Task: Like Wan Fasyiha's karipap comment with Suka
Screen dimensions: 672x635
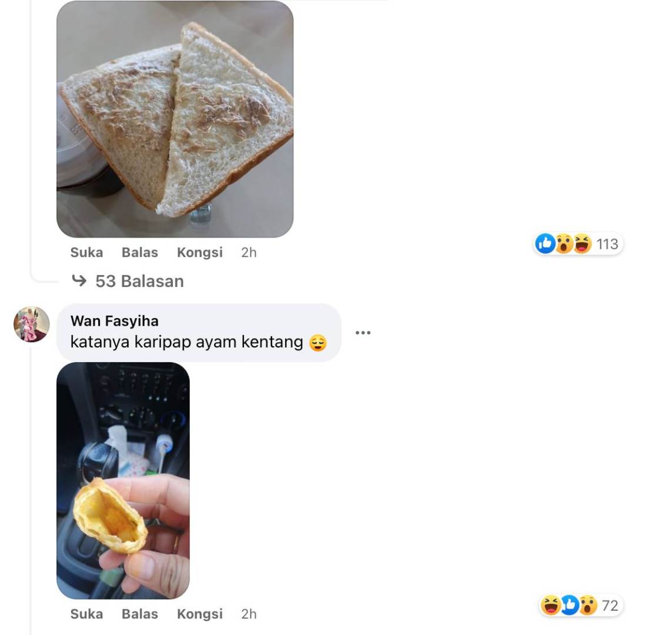Action: 86,614
